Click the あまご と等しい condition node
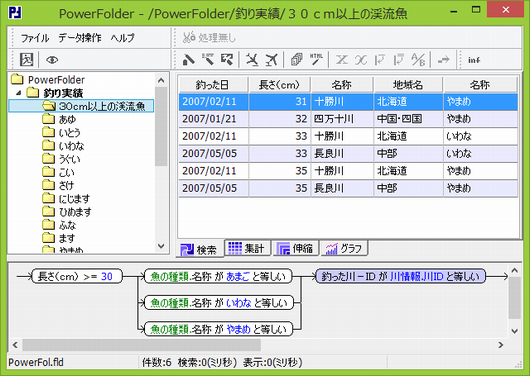 (x=218, y=276)
